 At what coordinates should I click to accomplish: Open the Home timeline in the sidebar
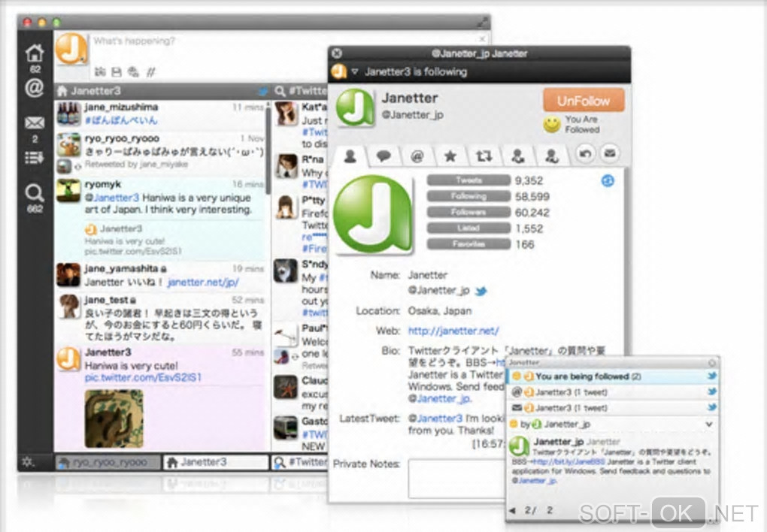click(x=35, y=53)
